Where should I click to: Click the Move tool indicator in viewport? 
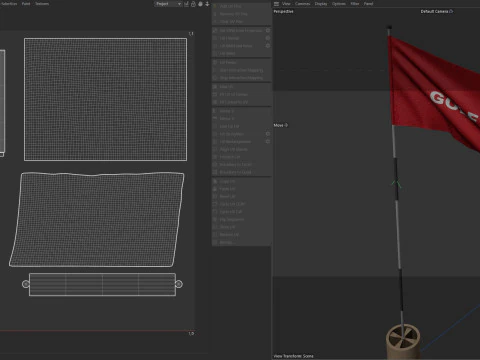coord(281,125)
